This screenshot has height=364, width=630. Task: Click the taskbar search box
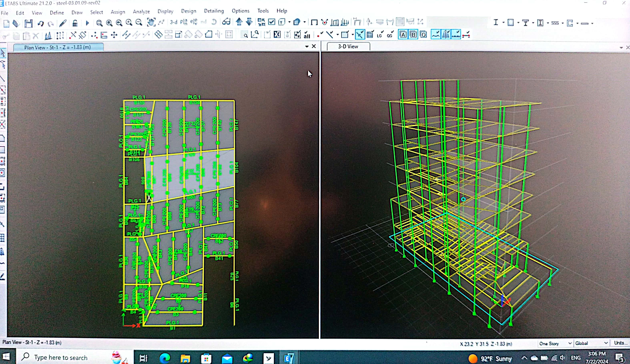[61, 358]
